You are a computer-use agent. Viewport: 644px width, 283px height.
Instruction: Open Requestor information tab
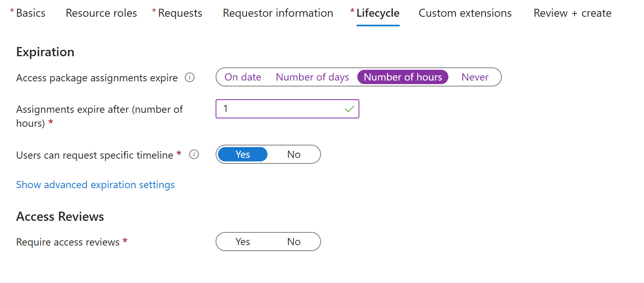(278, 13)
